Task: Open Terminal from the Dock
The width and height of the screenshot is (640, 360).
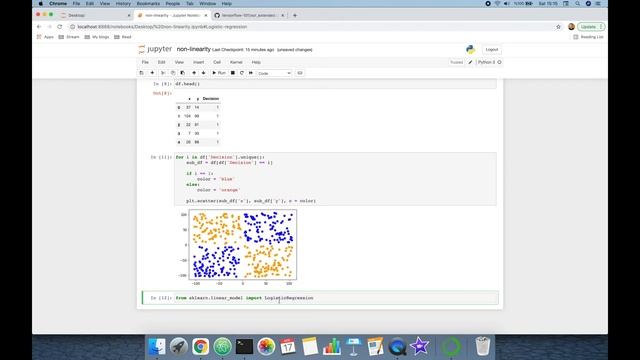Action: coord(244,347)
